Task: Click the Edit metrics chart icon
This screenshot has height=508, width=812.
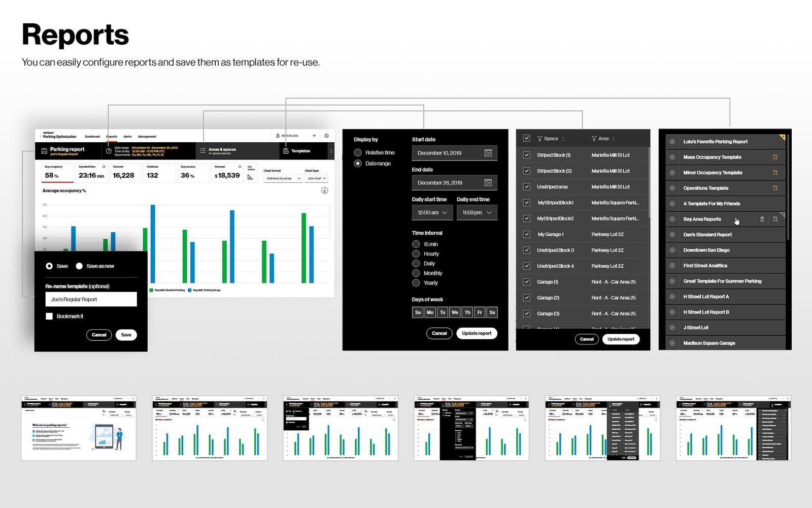Action: 250,177
